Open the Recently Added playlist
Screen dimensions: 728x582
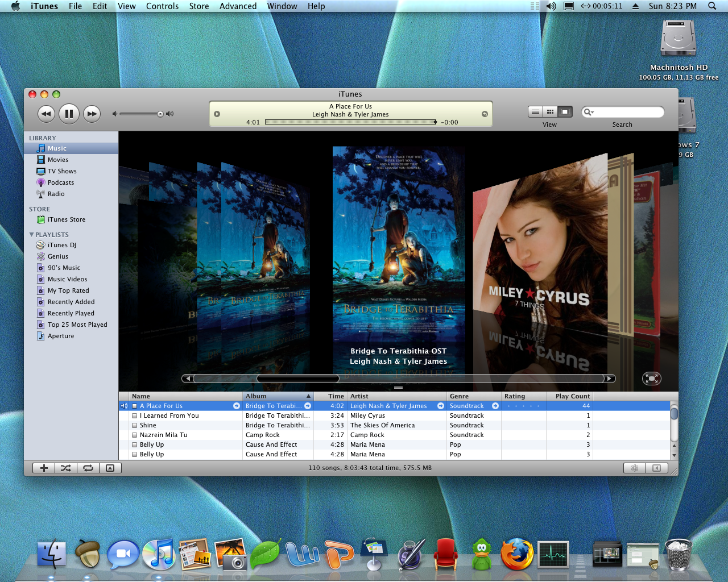coord(71,302)
